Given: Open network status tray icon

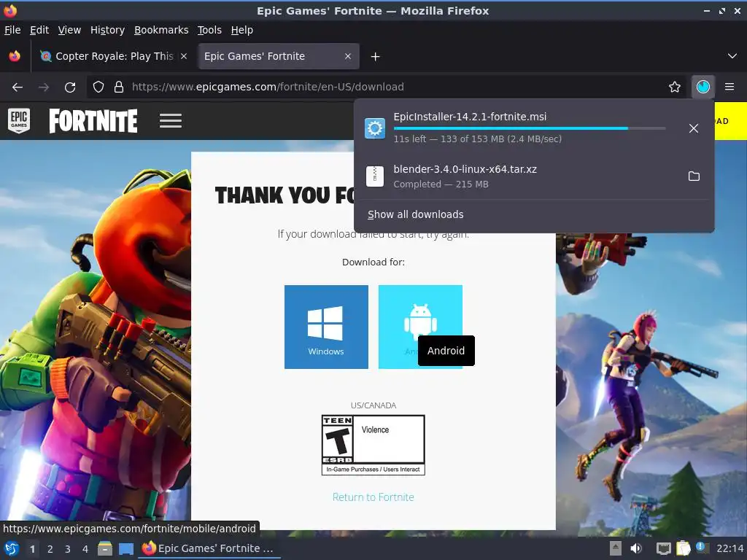Looking at the screenshot, I should 663,548.
